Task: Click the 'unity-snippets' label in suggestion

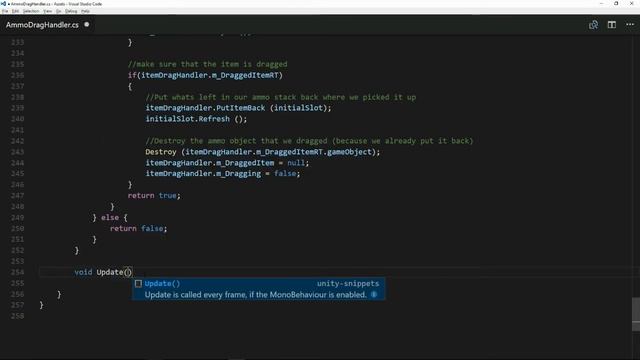Action: (x=348, y=283)
